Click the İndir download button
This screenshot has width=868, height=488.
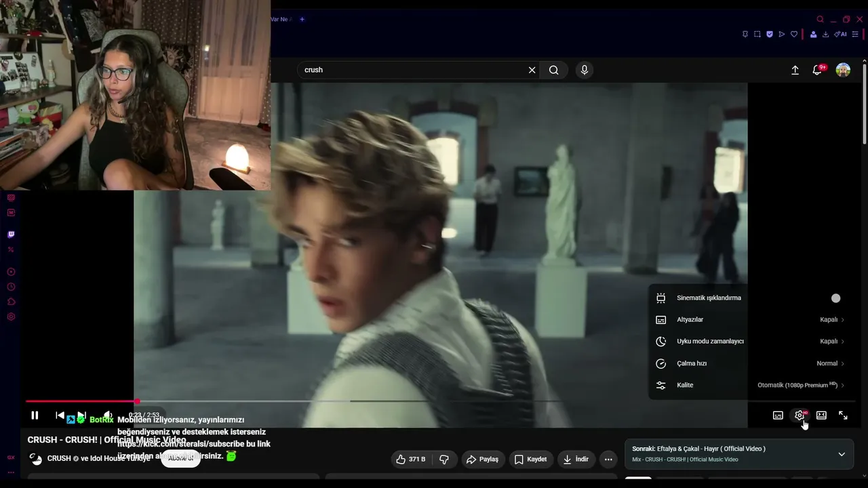[x=576, y=460]
